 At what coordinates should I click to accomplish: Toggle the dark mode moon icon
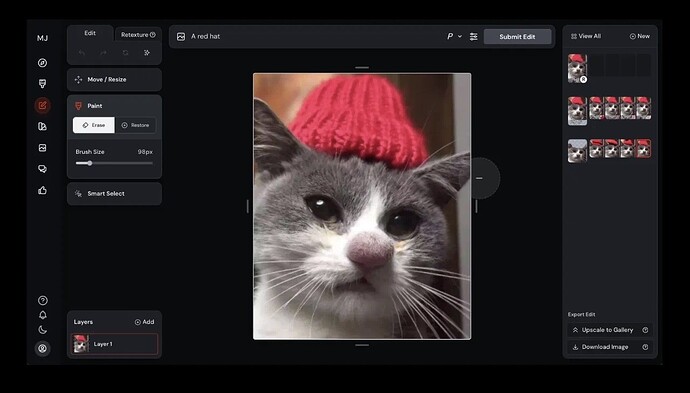(x=42, y=330)
